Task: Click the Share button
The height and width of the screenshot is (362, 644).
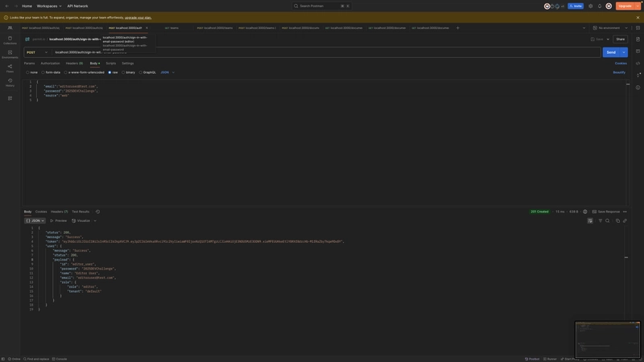Action: coord(620,39)
